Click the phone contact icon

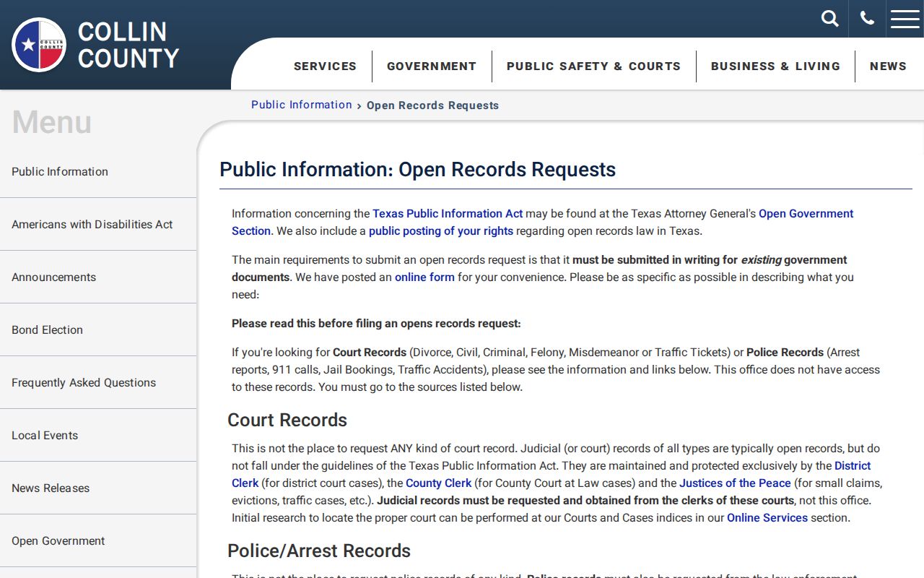point(867,19)
